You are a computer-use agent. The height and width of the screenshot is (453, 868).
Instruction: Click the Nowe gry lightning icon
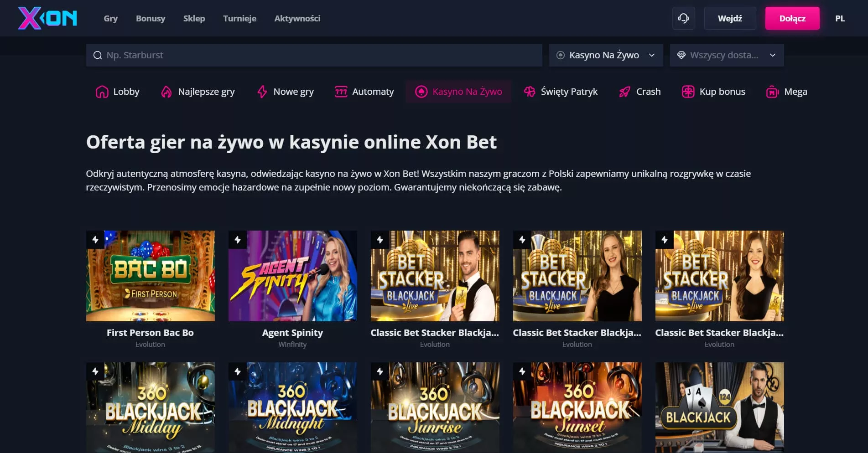pos(262,92)
